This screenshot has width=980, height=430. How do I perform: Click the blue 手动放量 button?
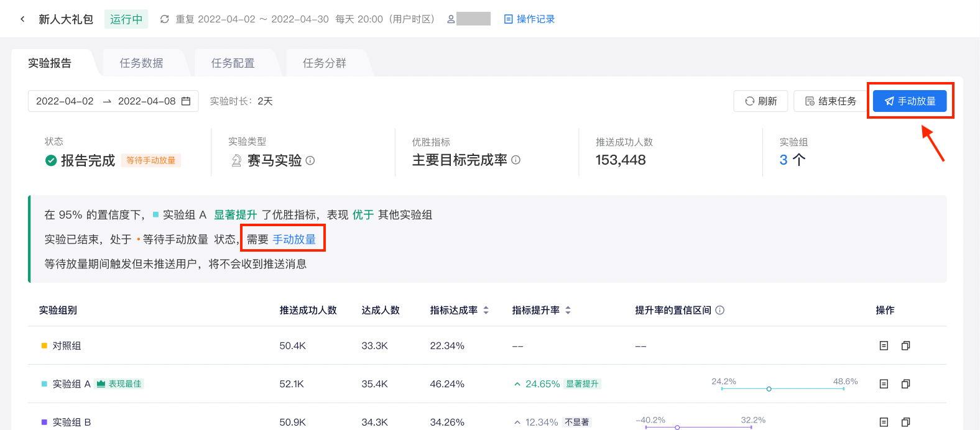[x=910, y=101]
